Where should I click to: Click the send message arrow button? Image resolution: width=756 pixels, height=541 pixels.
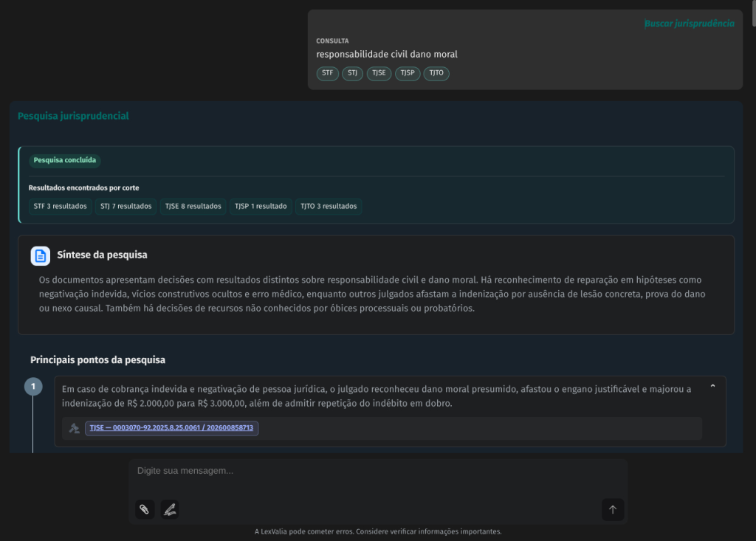point(612,510)
